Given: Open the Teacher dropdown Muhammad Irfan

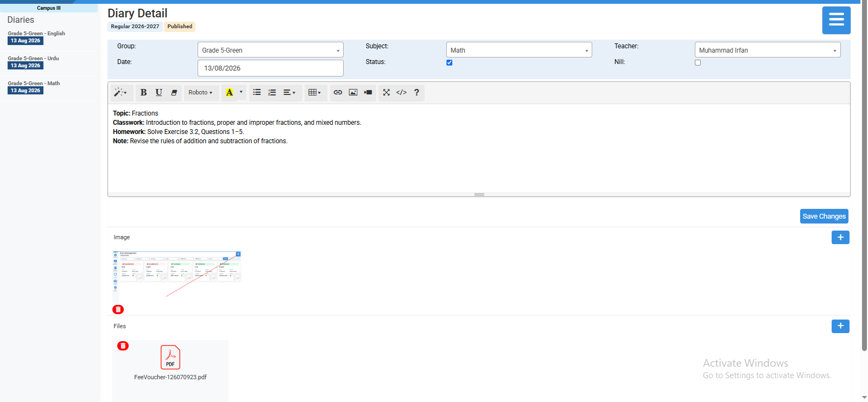Looking at the screenshot, I should 768,50.
